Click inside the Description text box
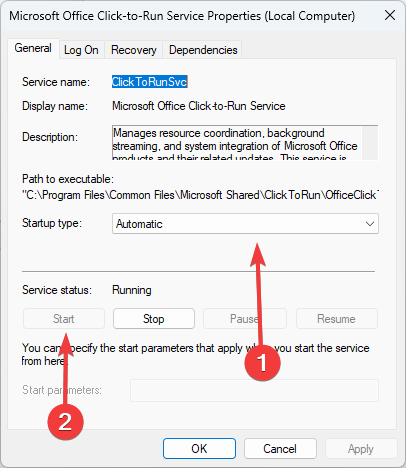 point(237,143)
